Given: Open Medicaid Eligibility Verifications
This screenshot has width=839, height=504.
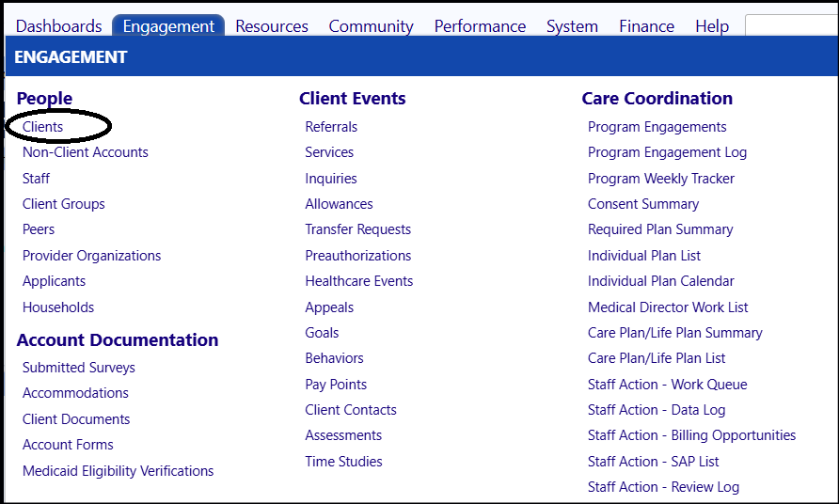Looking at the screenshot, I should pyautogui.click(x=119, y=471).
